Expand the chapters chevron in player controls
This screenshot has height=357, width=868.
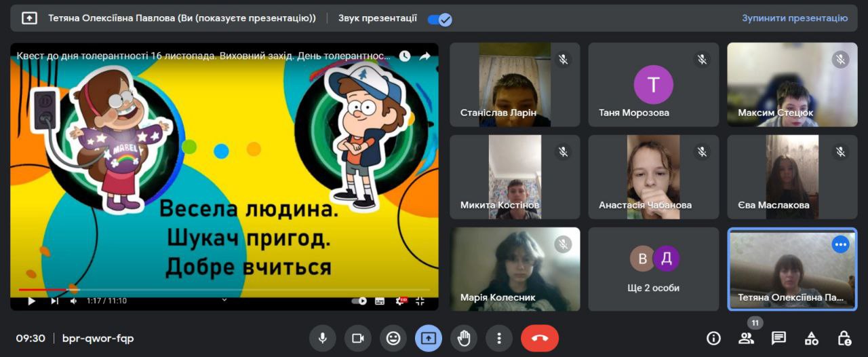click(x=224, y=300)
